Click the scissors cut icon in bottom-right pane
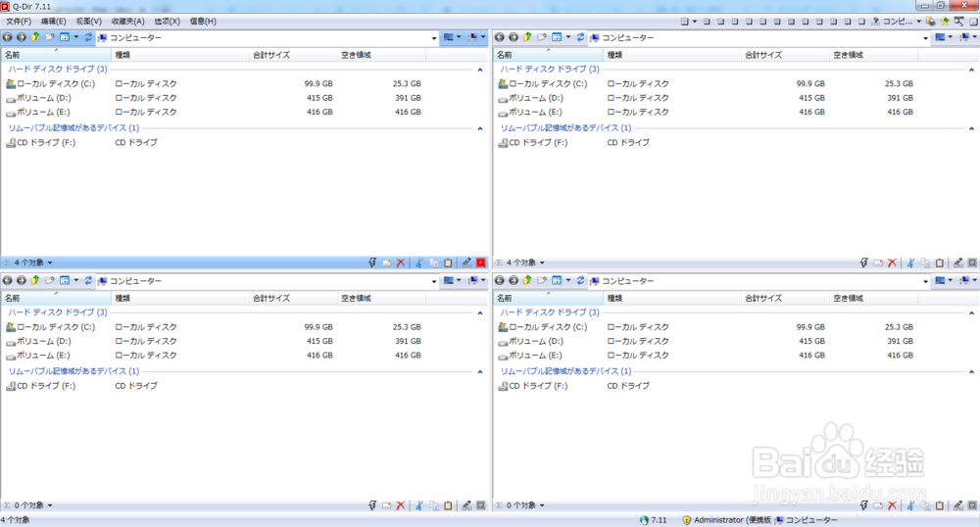Screen dimensions: 980x527 click(x=911, y=505)
